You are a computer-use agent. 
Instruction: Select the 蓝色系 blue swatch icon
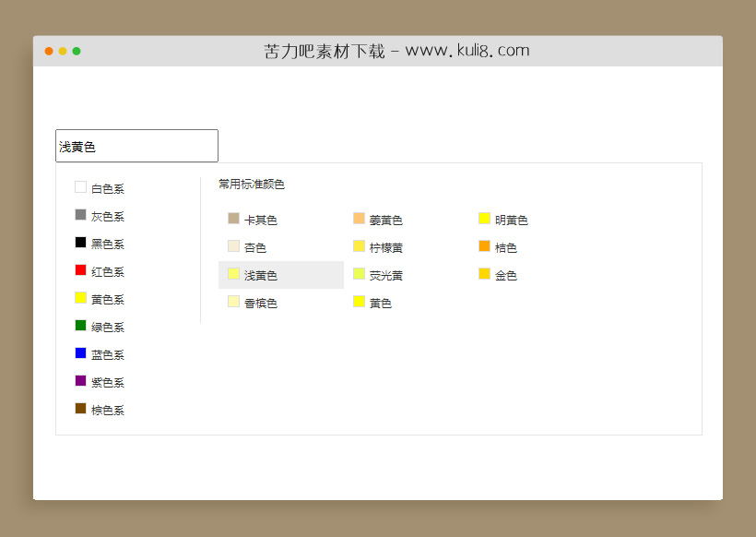(x=81, y=352)
